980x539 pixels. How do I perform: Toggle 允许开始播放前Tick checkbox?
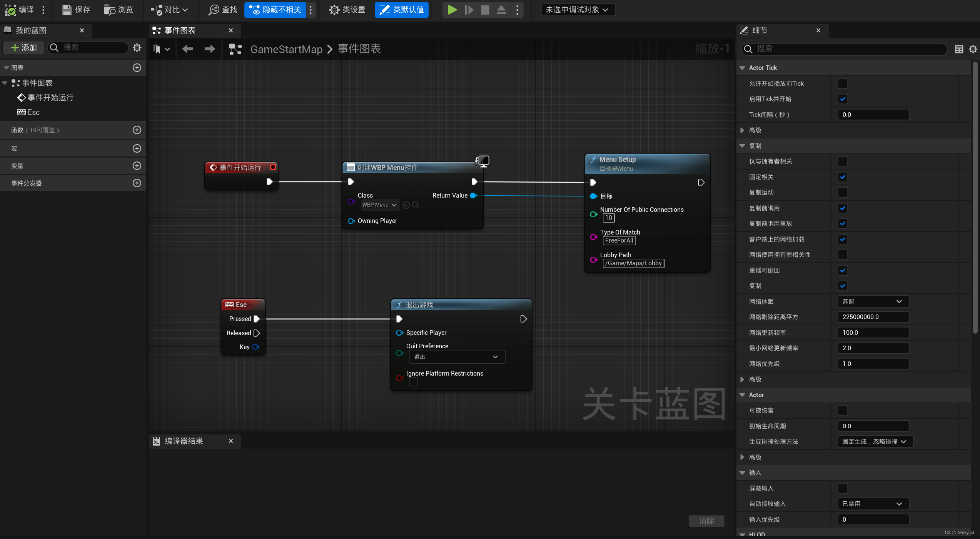(x=843, y=83)
